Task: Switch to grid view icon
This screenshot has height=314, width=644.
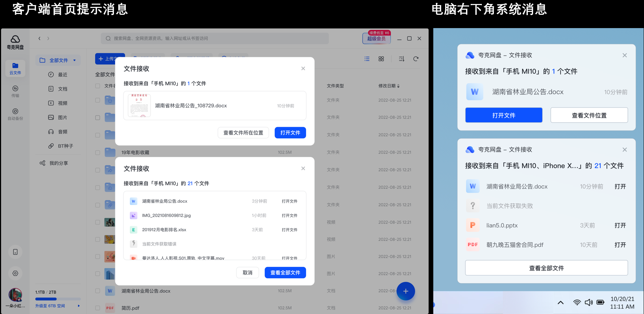Action: [381, 59]
